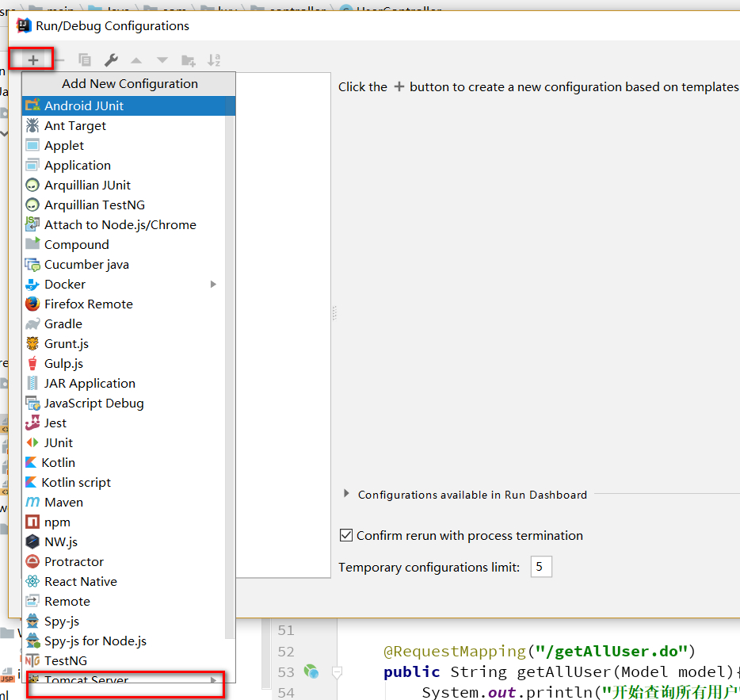This screenshot has height=700, width=740.
Task: Choose Spy-js configuration type
Action: tap(128, 621)
